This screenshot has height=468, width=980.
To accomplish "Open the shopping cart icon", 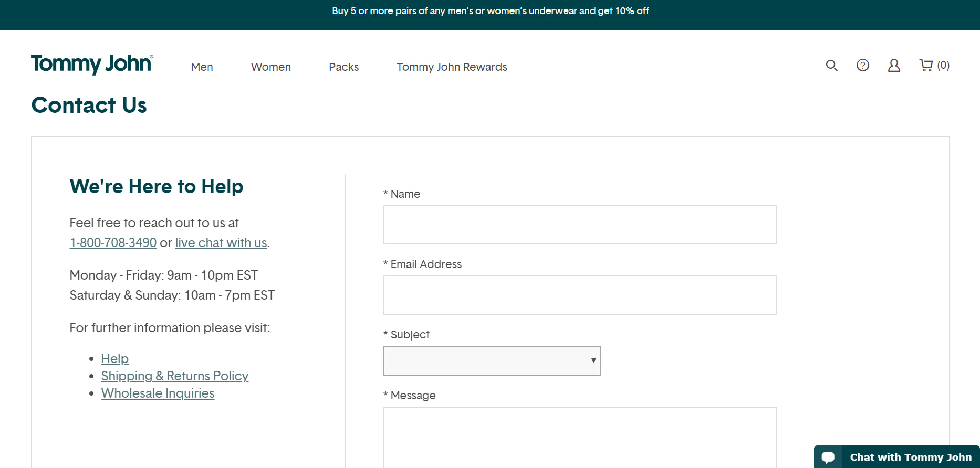I will [x=926, y=65].
